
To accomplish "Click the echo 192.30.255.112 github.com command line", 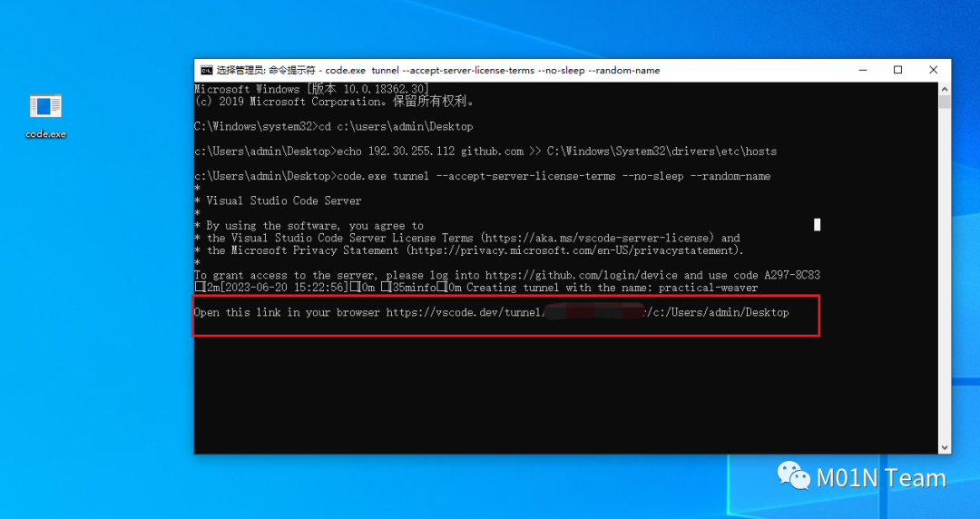I will [x=485, y=152].
